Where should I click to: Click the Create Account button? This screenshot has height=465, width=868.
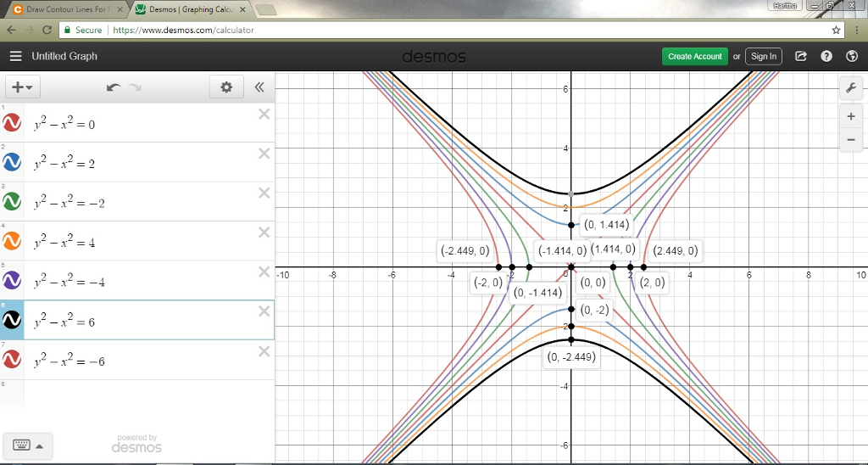tap(694, 56)
